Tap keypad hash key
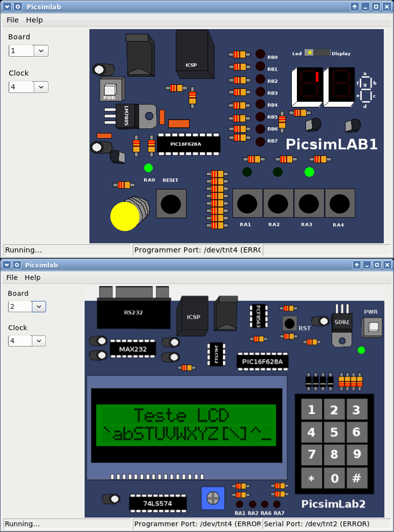Image resolution: width=394 pixels, height=532 pixels. coord(356,478)
